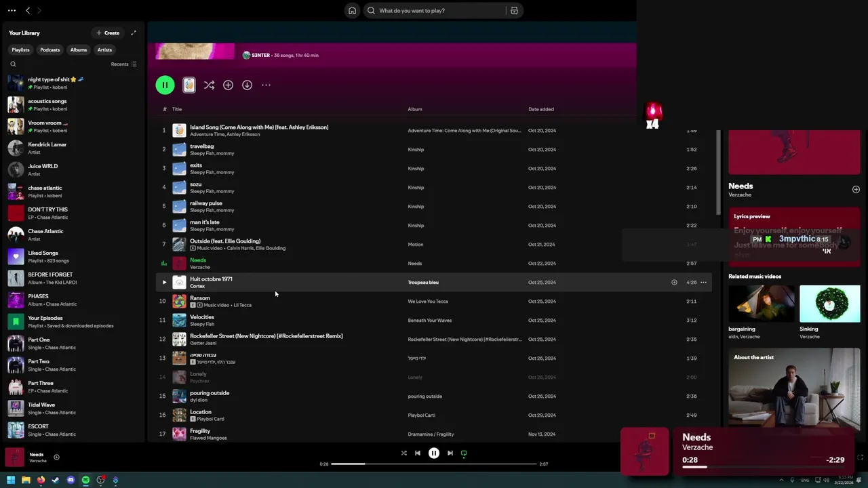Select pouring outside track title
The width and height of the screenshot is (868, 488).
210,393
